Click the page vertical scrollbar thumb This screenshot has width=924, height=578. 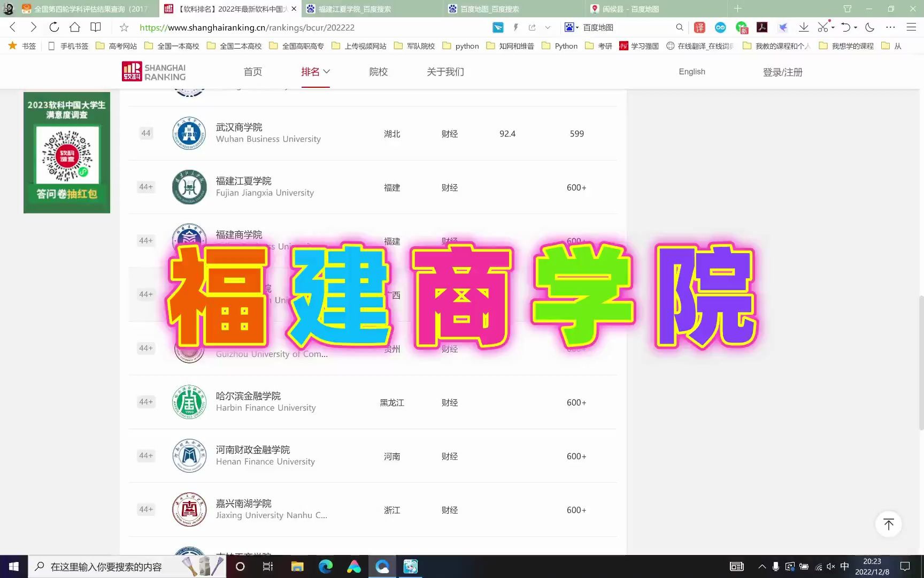pos(921,362)
